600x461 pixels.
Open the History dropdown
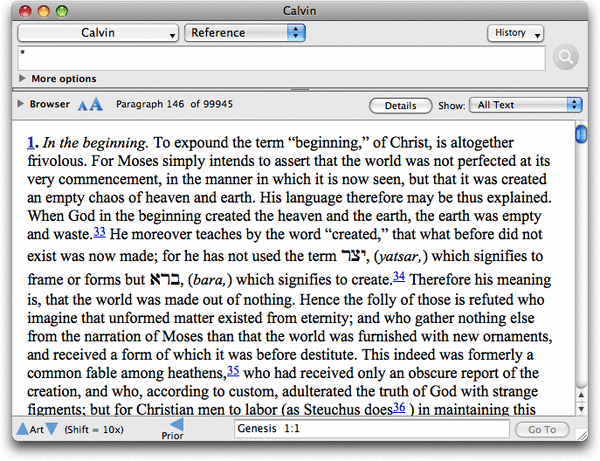515,33
